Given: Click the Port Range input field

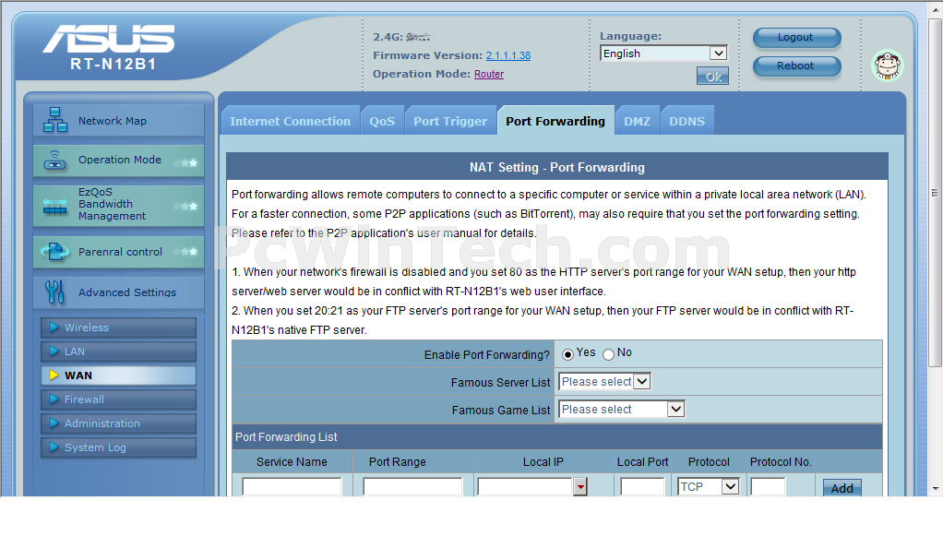Looking at the screenshot, I should pos(412,486).
